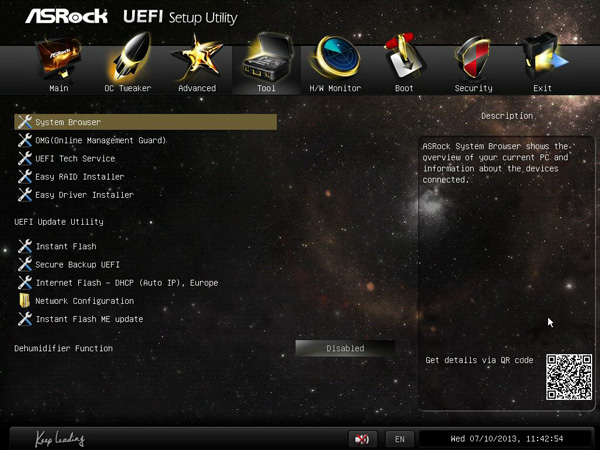600x450 pixels.
Task: Select the Advanced star icon
Action: point(197,57)
